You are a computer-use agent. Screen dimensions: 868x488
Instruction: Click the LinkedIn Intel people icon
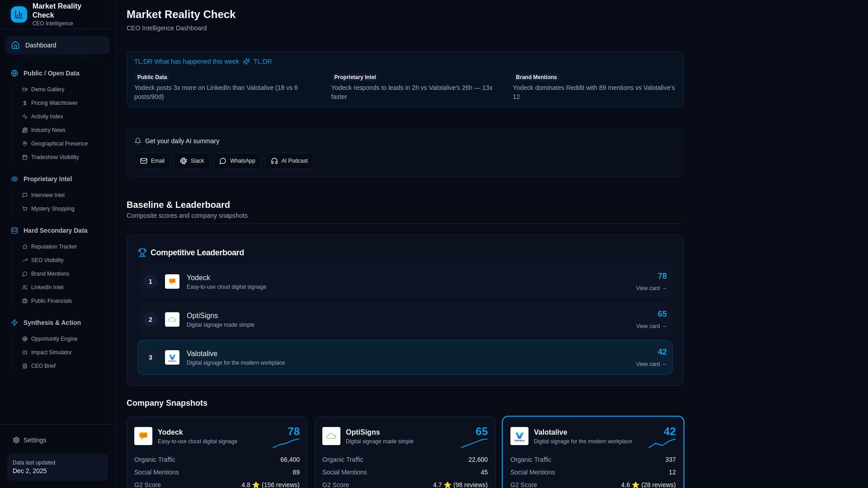[x=25, y=287]
